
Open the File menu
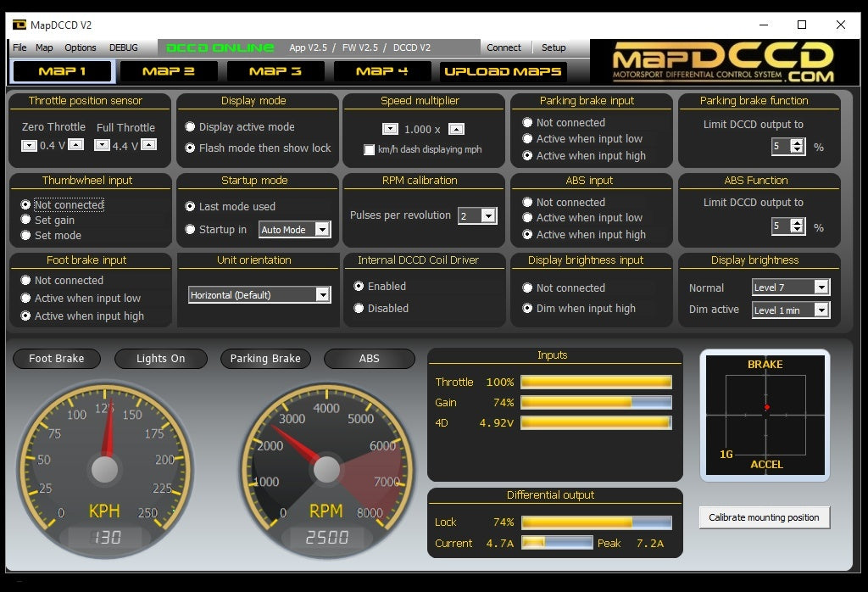tap(19, 47)
